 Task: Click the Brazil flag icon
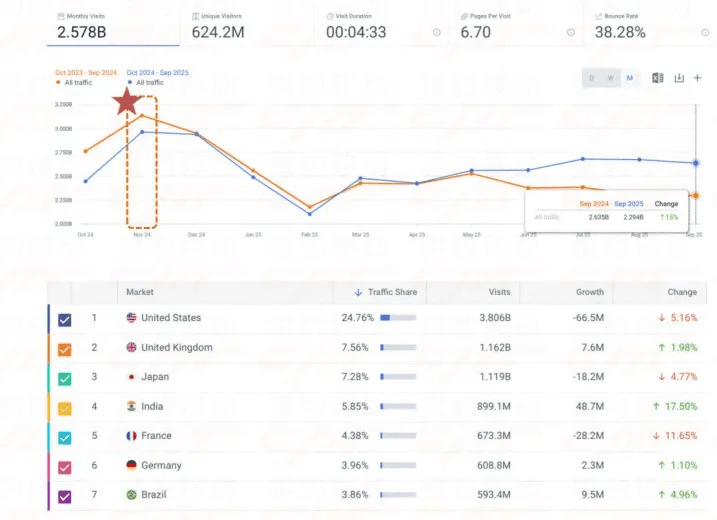131,495
